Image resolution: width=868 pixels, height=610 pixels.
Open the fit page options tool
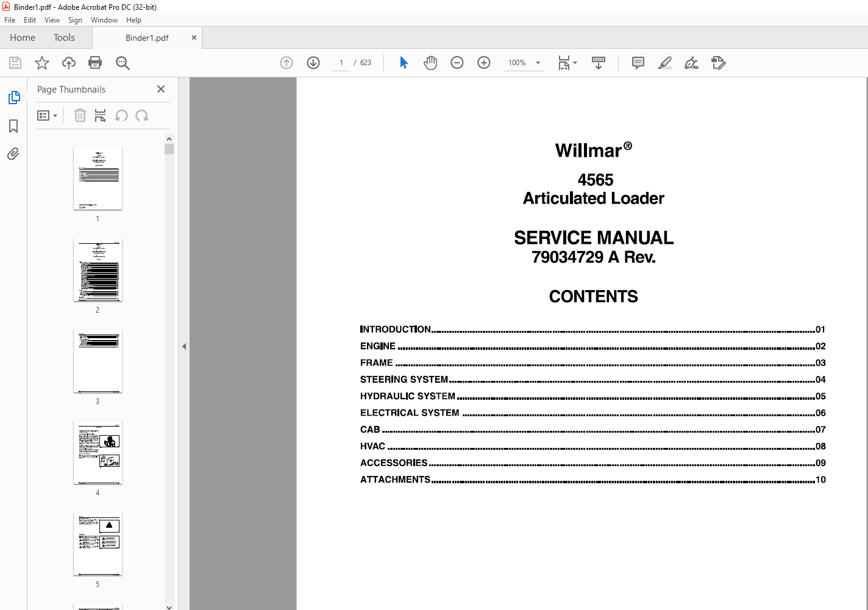[x=567, y=63]
